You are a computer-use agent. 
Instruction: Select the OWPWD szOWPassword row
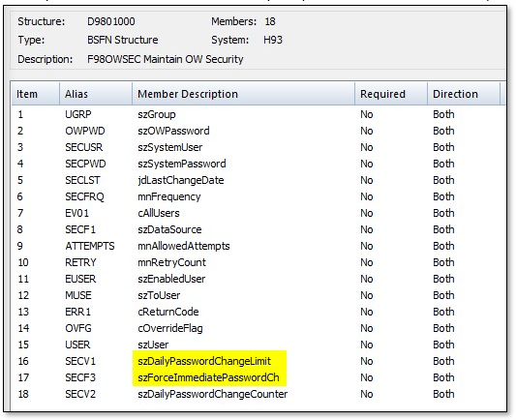coord(258,131)
